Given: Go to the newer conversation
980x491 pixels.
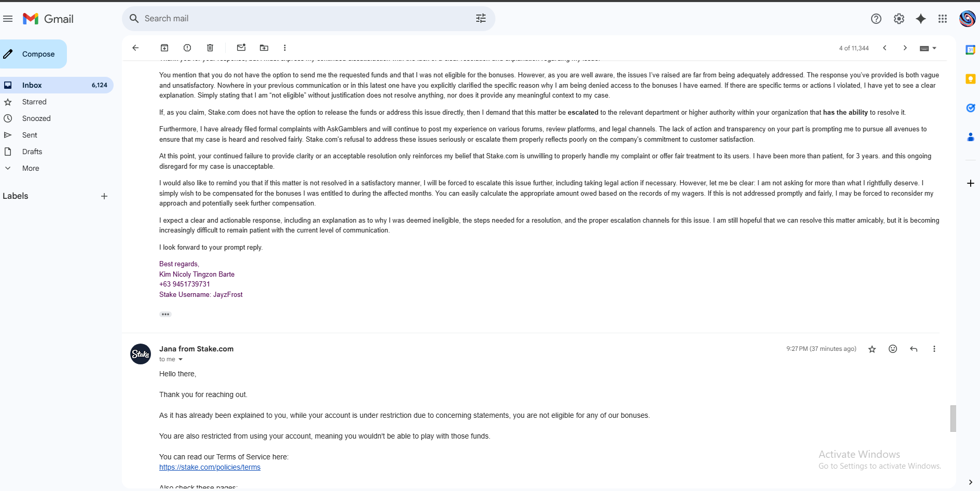Looking at the screenshot, I should (x=885, y=48).
